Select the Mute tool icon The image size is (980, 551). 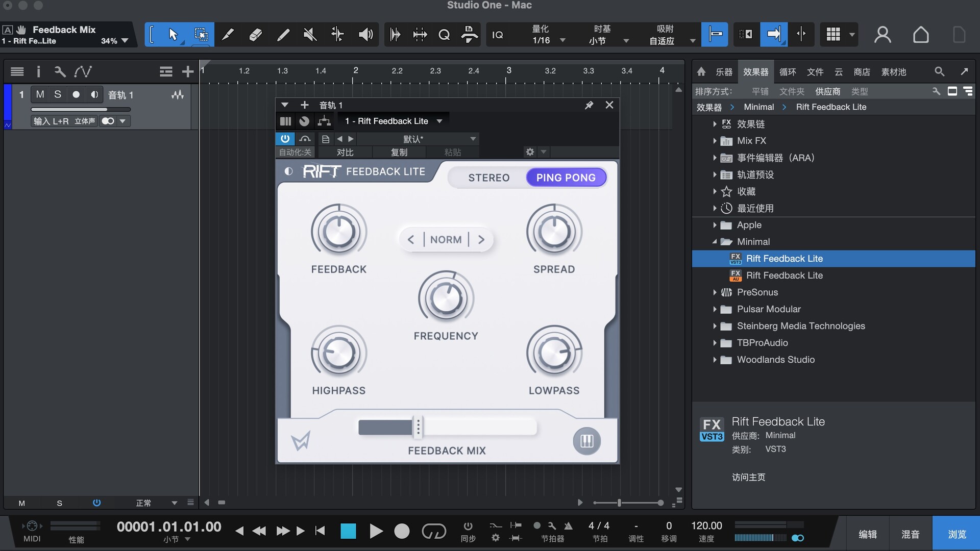click(310, 35)
